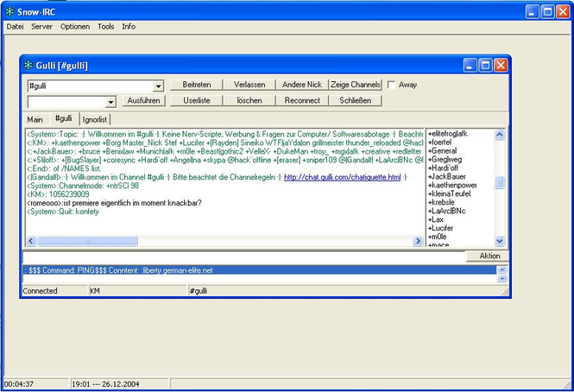Switch to the Main tab

coord(35,119)
